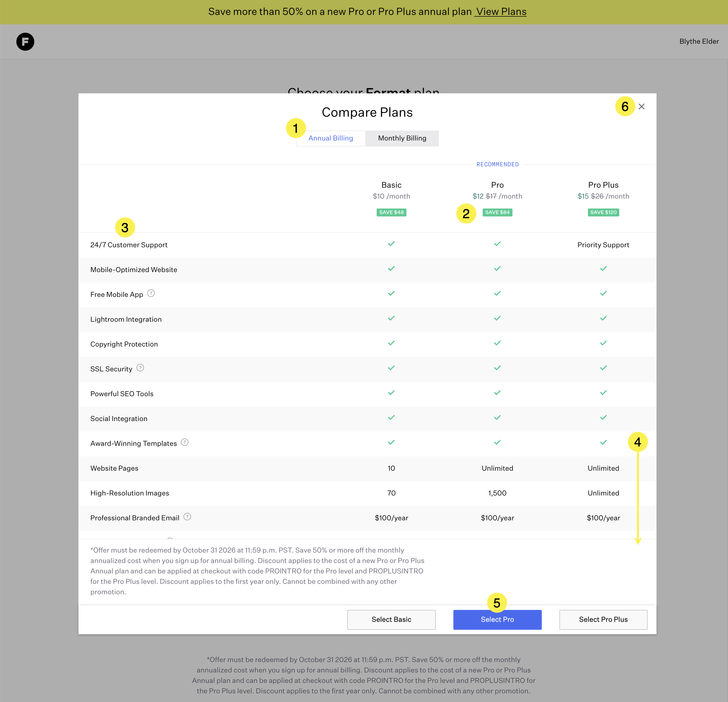
Task: Click the Select Basic button
Action: click(391, 620)
